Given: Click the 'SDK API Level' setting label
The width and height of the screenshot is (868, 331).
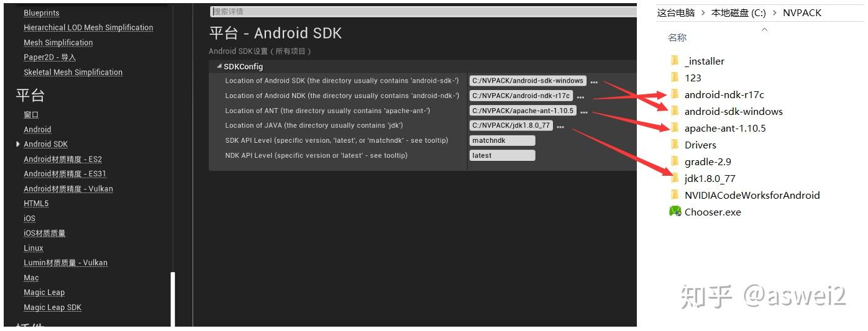Looking at the screenshot, I should (336, 140).
